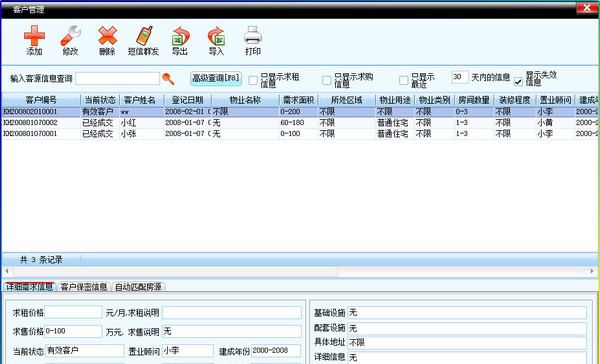Sort by the 物业名称 column header
This screenshot has height=364, width=600.
pos(245,100)
